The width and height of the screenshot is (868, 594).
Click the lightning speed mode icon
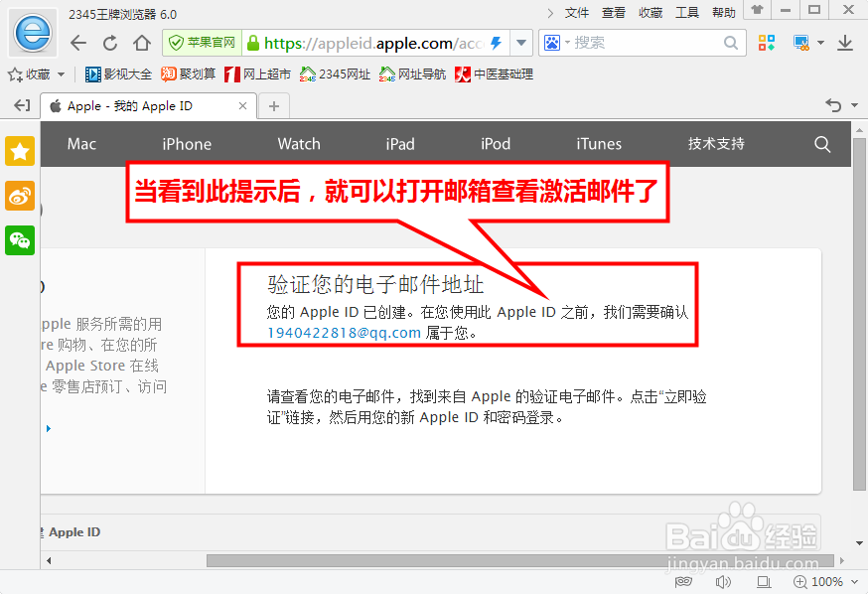coord(496,43)
